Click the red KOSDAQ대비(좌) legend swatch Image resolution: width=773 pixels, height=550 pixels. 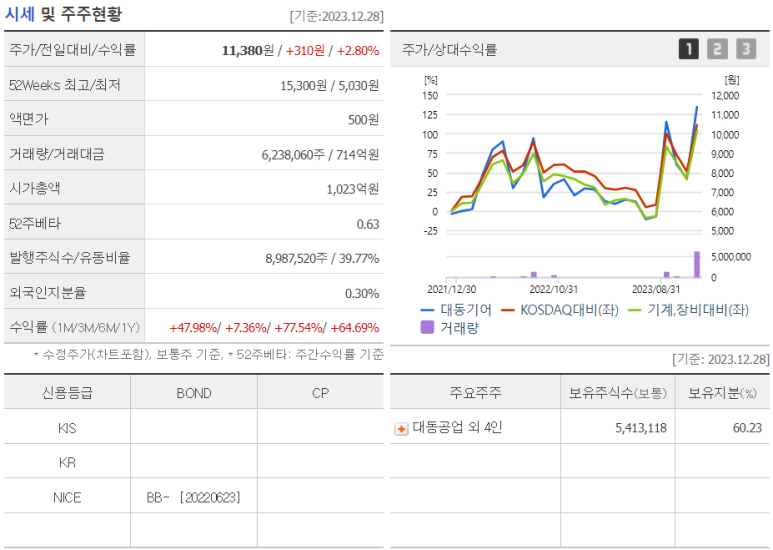[x=508, y=310]
